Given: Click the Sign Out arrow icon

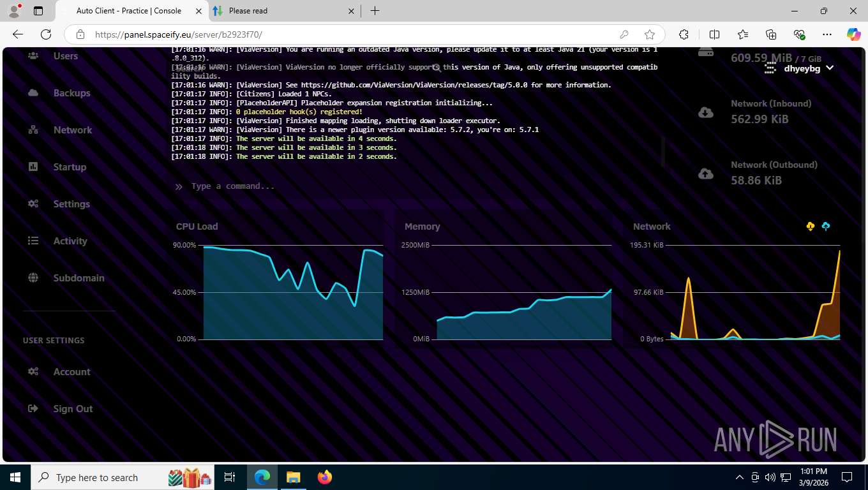Looking at the screenshot, I should click(x=33, y=409).
